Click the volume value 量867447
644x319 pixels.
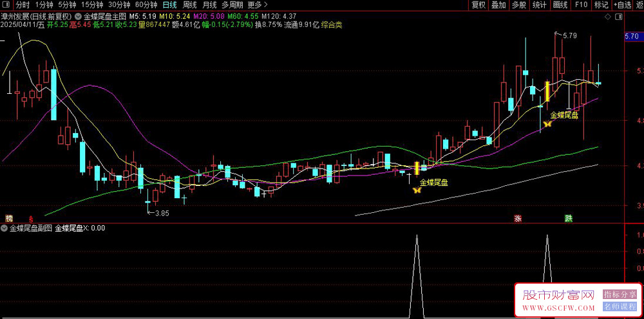[154, 24]
